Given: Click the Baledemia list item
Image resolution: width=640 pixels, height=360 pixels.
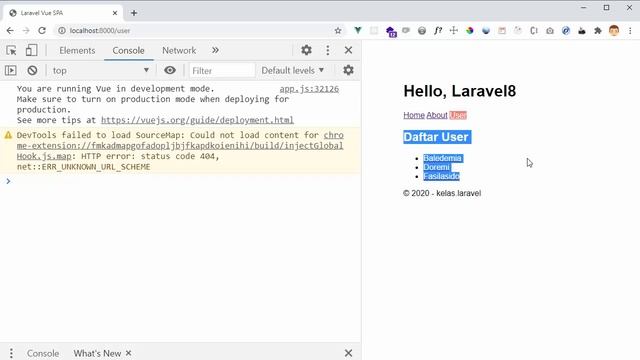Looking at the screenshot, I should tap(442, 158).
